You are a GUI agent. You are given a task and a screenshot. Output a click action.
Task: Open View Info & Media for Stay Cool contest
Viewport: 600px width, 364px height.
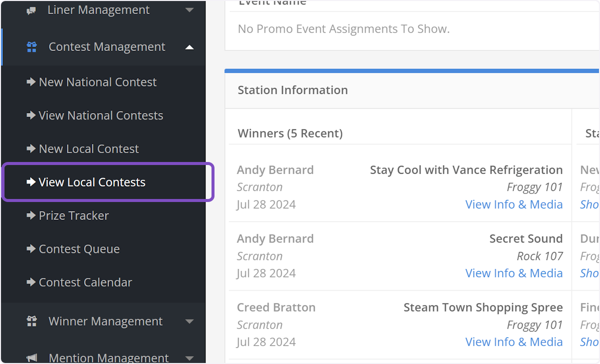pyautogui.click(x=514, y=204)
